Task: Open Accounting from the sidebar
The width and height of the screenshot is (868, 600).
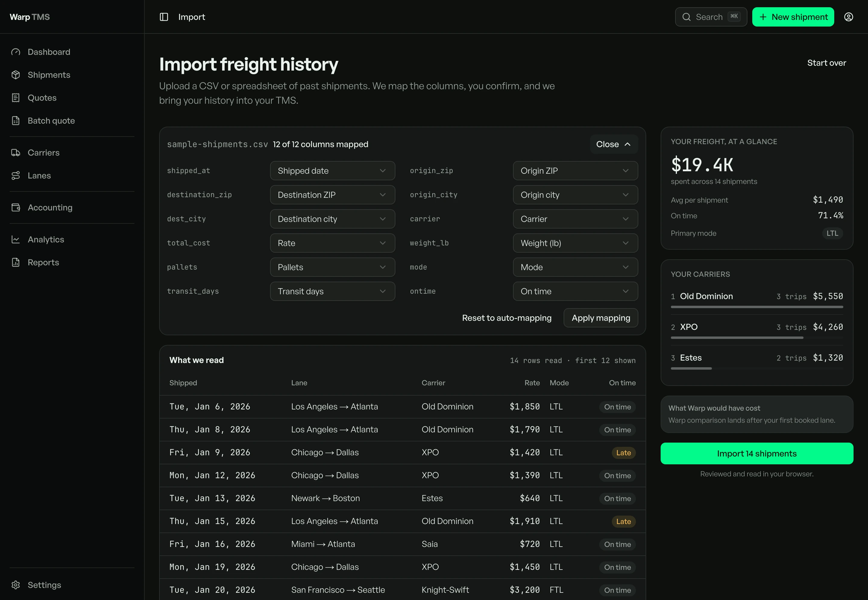Action: coord(72,207)
